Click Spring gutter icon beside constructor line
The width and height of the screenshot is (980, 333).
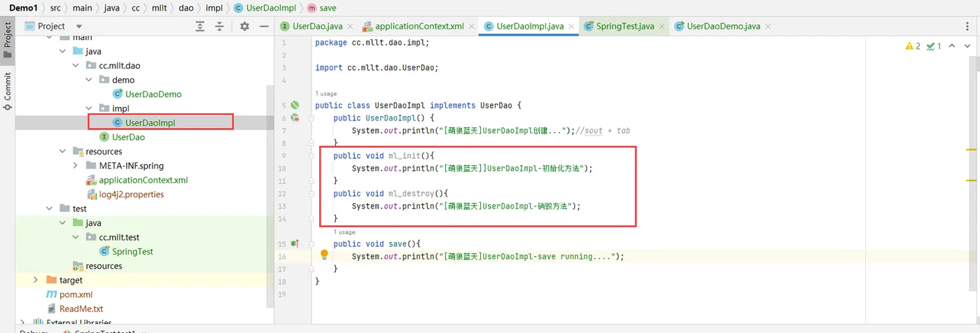[295, 118]
